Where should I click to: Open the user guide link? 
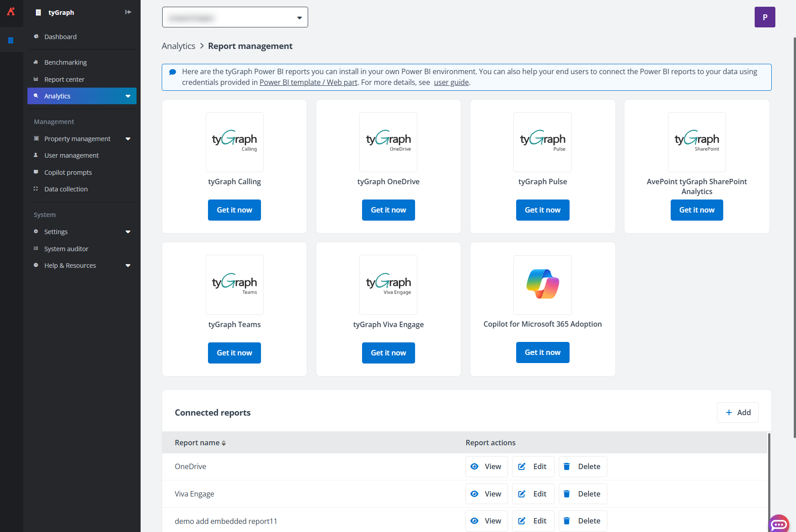(x=451, y=82)
